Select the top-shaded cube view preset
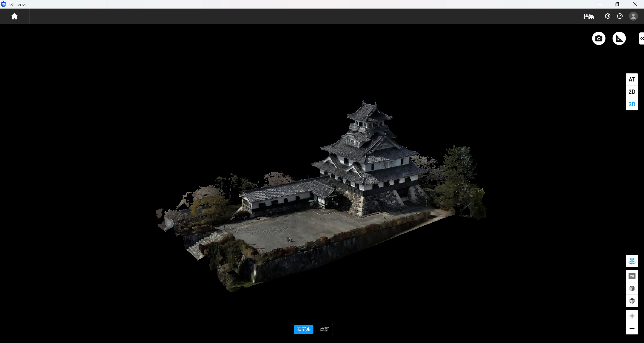This screenshot has width=644, height=343. point(632,301)
